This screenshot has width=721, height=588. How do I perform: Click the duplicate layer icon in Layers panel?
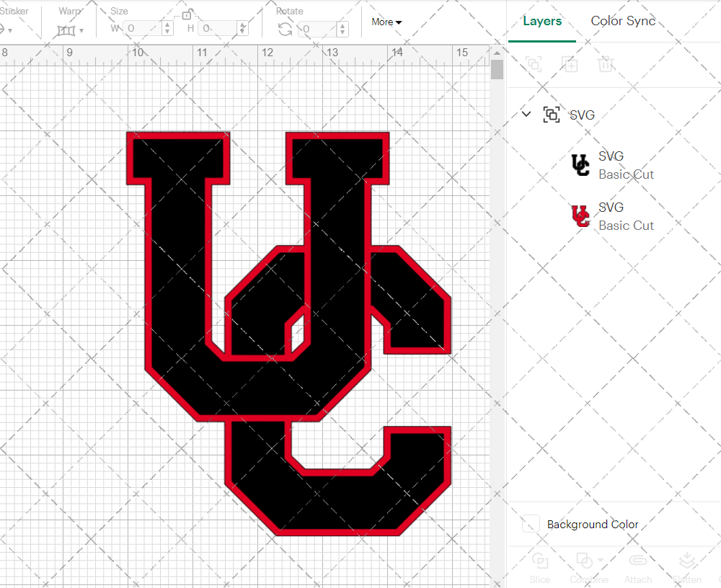point(570,64)
